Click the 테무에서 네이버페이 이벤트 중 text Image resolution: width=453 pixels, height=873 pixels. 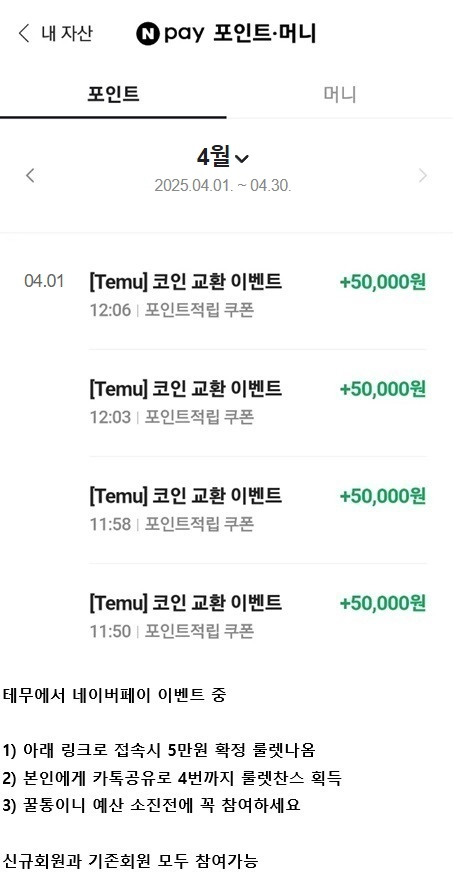[x=115, y=695]
